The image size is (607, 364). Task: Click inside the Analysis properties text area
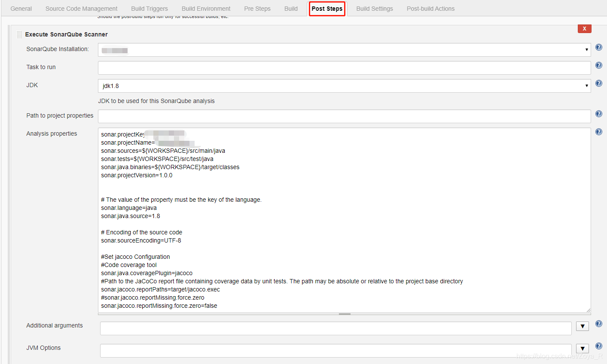pos(345,220)
